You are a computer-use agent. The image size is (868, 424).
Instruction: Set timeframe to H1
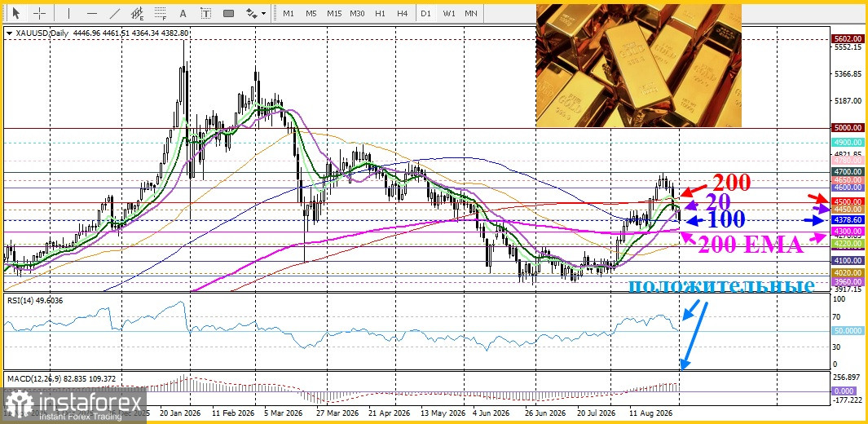point(380,13)
